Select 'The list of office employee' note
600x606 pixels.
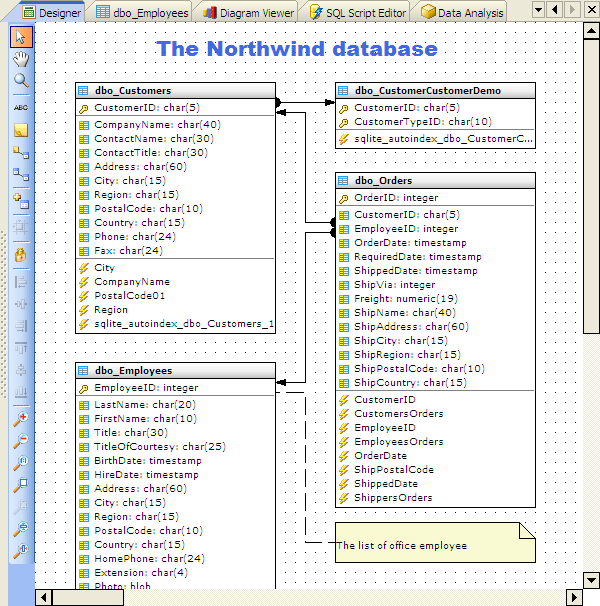(435, 543)
